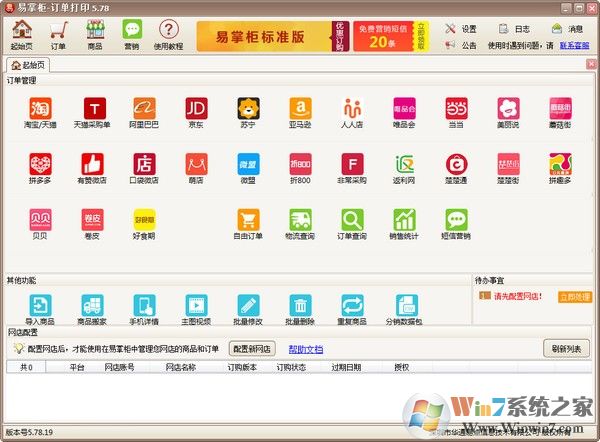
Task: Switch to the 起始页 tab
Action: point(28,65)
